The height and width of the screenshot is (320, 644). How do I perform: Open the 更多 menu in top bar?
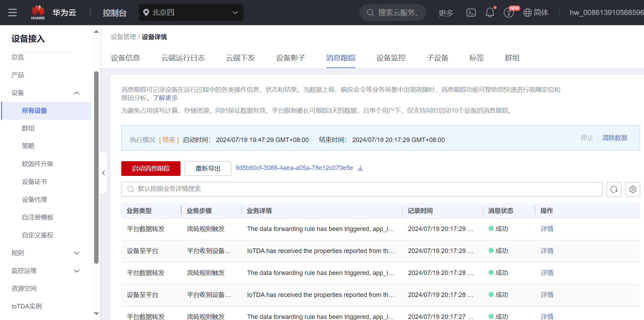tap(446, 13)
